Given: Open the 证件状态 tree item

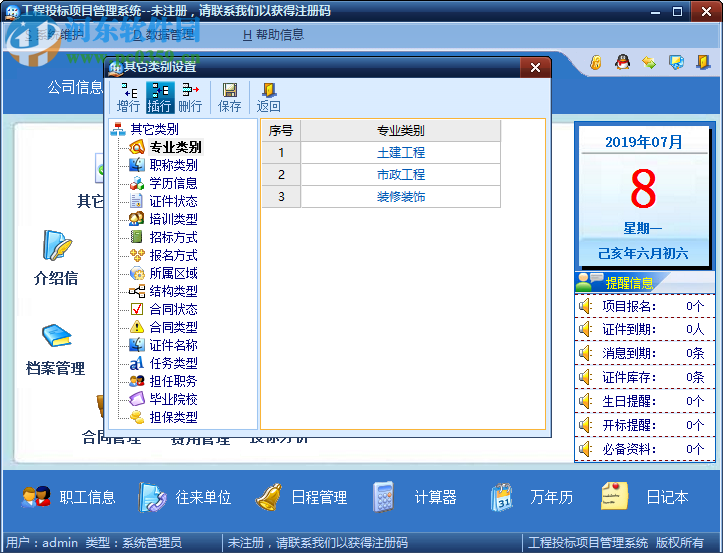Looking at the screenshot, I should [x=173, y=201].
